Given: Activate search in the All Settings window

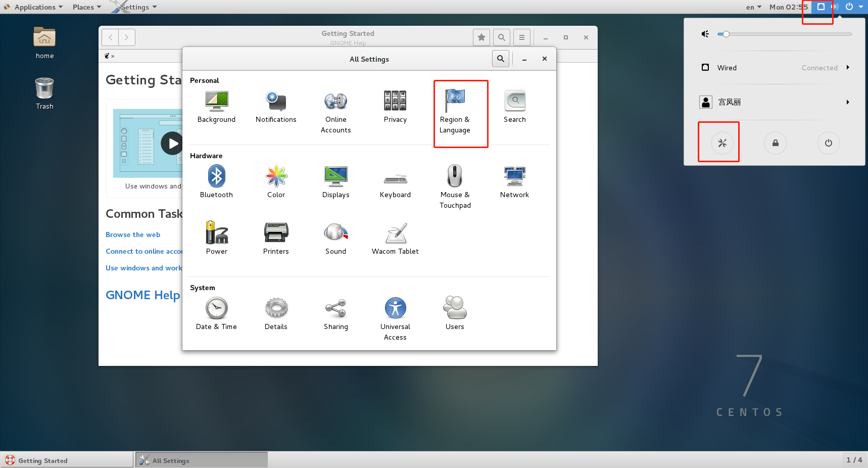Looking at the screenshot, I should (x=500, y=59).
